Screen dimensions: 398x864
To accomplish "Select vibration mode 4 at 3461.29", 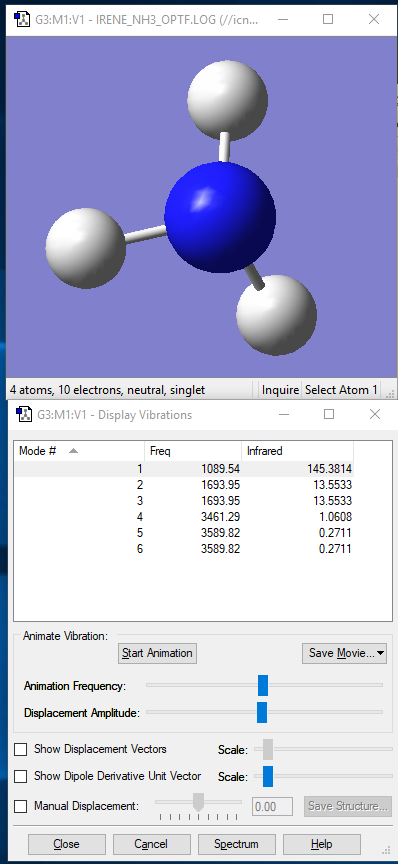I will (x=184, y=517).
